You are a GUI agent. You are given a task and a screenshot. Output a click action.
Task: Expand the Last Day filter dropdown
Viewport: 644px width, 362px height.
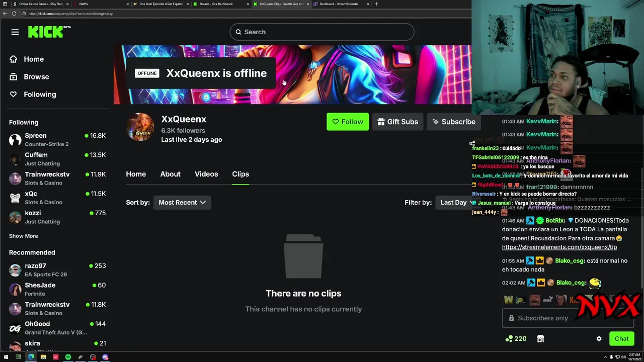[457, 203]
